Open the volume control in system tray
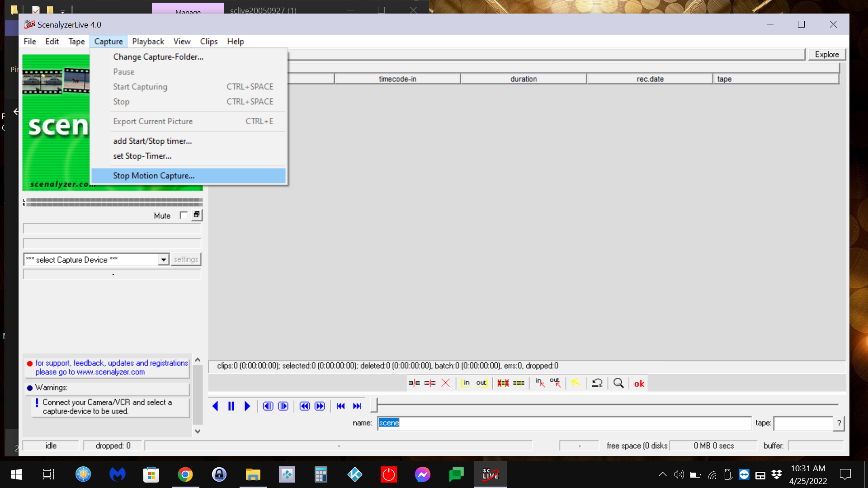Viewport: 868px width, 488px height. (679, 474)
